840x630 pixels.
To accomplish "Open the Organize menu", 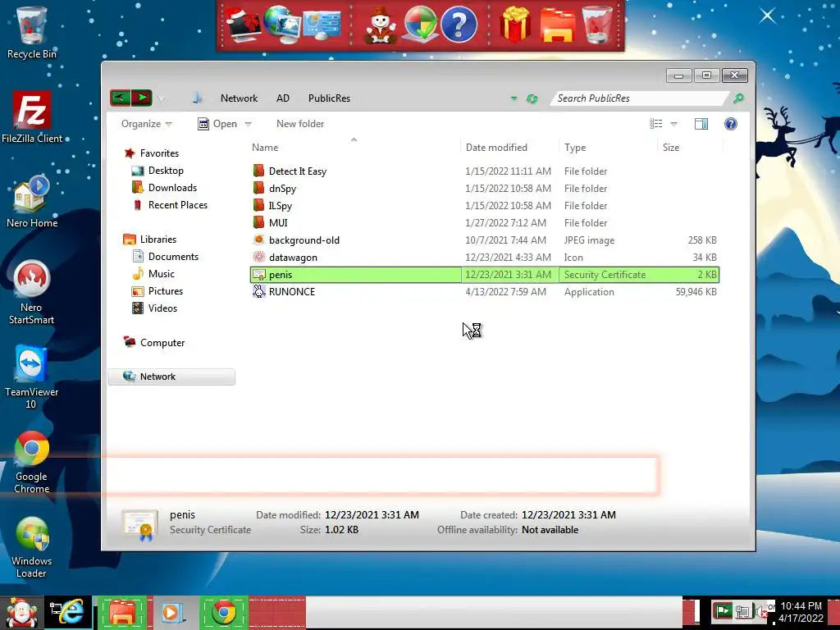I will (146, 124).
